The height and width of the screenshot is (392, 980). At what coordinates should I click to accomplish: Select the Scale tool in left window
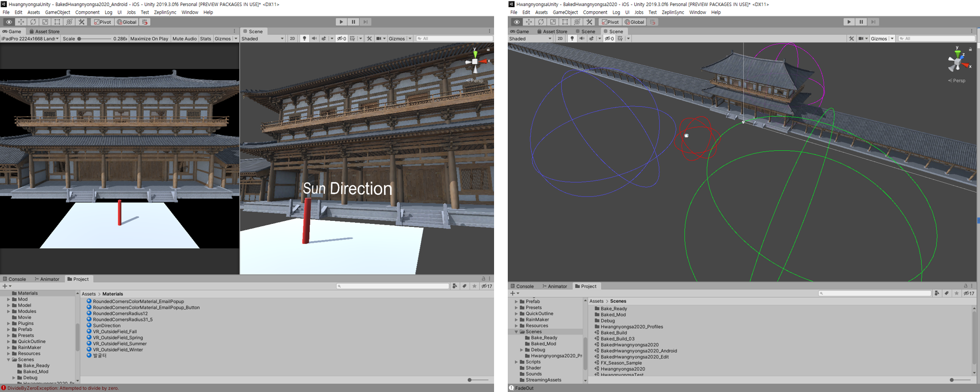45,22
